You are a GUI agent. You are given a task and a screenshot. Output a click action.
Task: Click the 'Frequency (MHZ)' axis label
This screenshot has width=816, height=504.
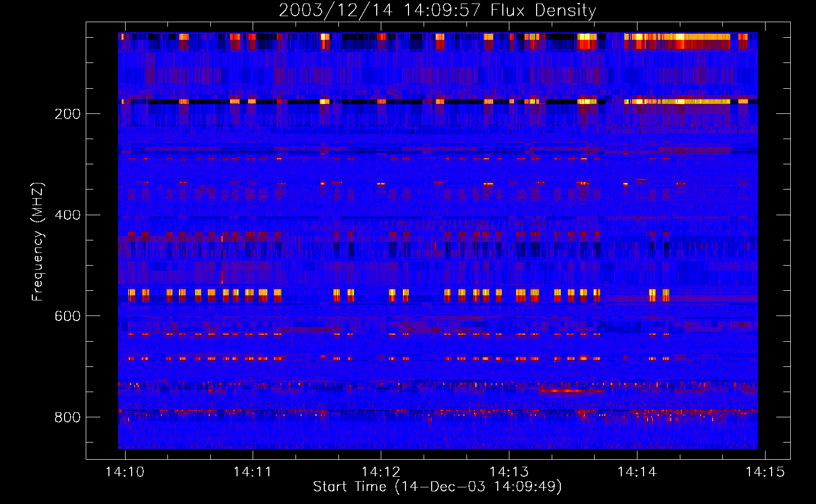[x=38, y=242]
